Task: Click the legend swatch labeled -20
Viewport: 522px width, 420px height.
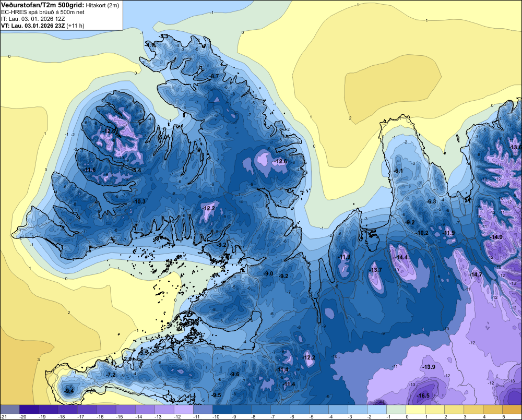Action: coord(29,409)
